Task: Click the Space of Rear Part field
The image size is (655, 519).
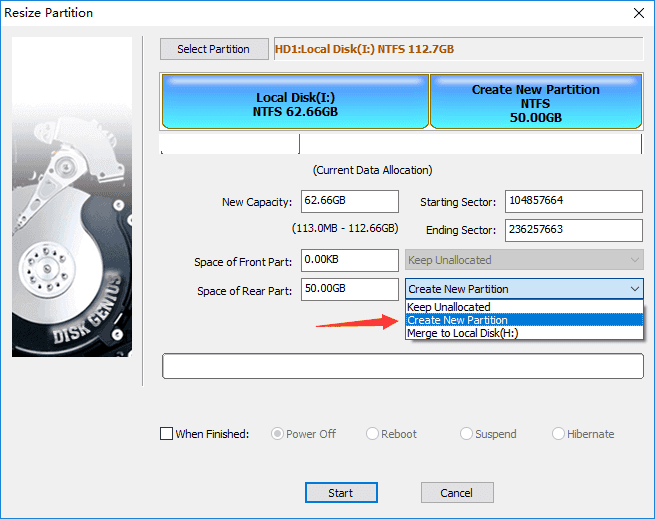Action: pos(350,289)
